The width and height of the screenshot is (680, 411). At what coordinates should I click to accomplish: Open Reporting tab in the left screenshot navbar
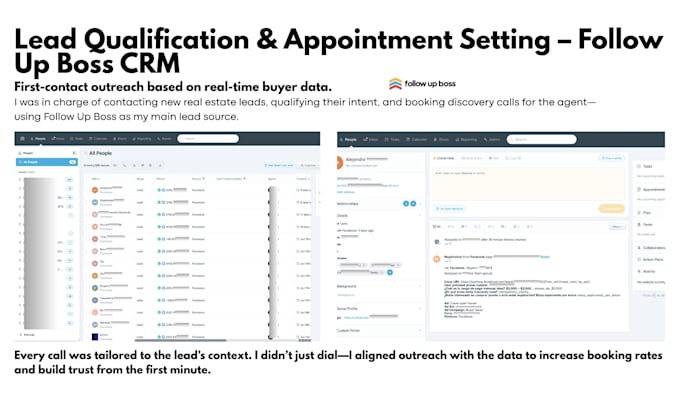(141, 139)
